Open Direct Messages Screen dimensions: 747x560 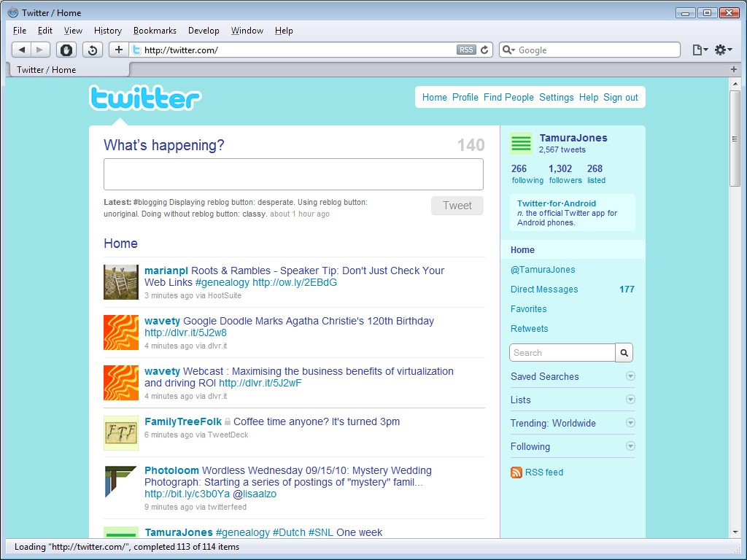(x=544, y=289)
